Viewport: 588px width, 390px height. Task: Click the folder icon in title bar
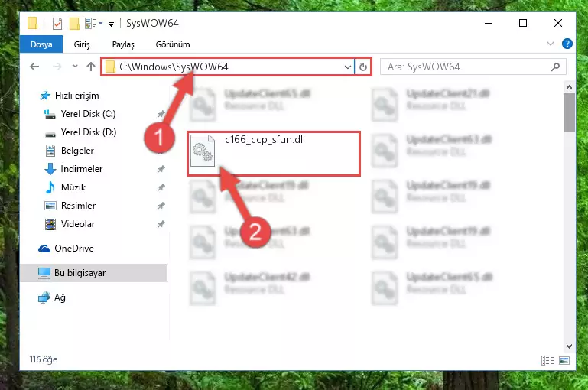32,23
